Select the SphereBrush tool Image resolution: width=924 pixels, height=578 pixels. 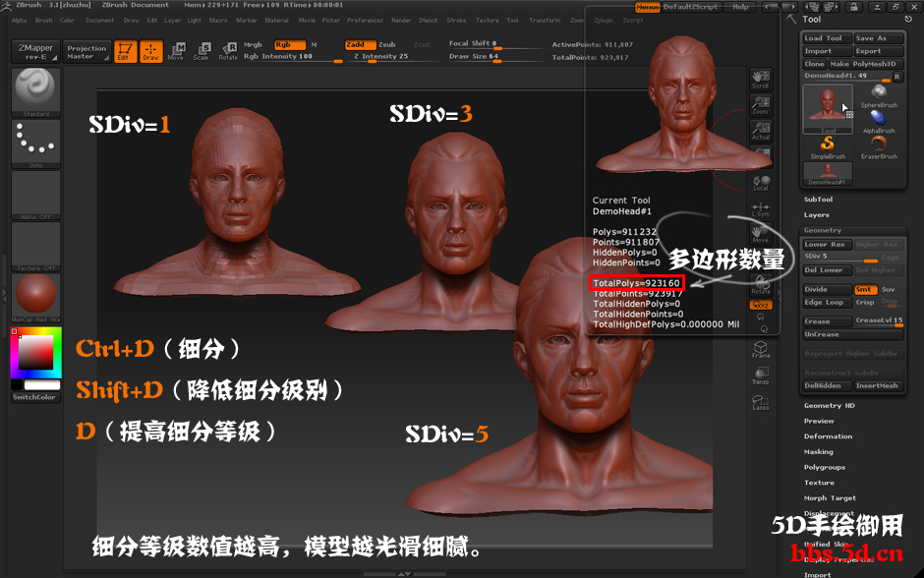click(x=879, y=96)
